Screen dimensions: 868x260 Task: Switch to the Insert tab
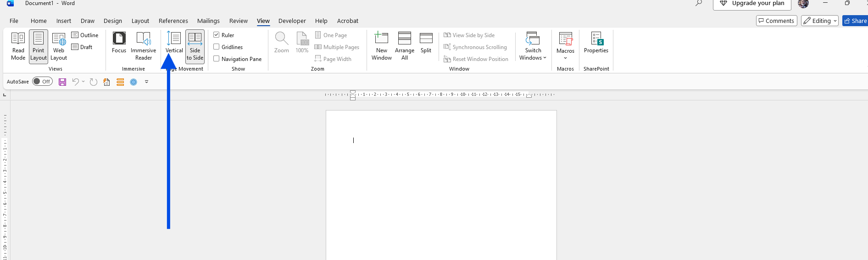click(x=64, y=21)
